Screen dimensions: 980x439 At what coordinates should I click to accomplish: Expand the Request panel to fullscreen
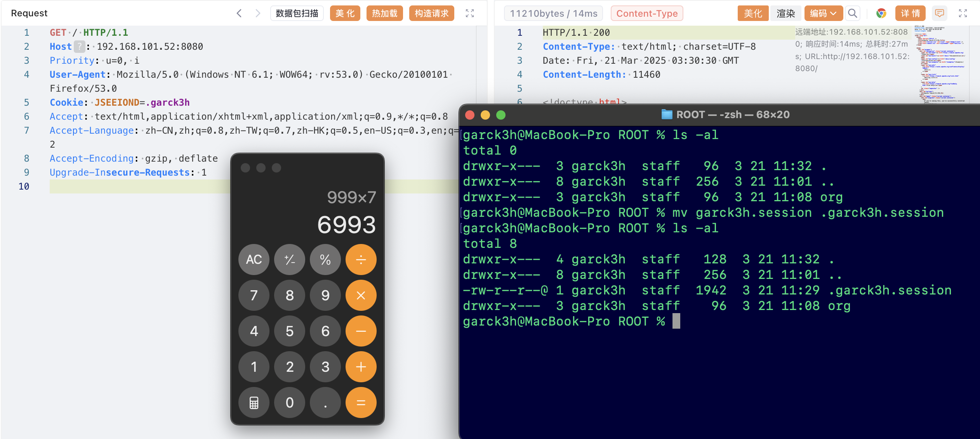pyautogui.click(x=470, y=13)
